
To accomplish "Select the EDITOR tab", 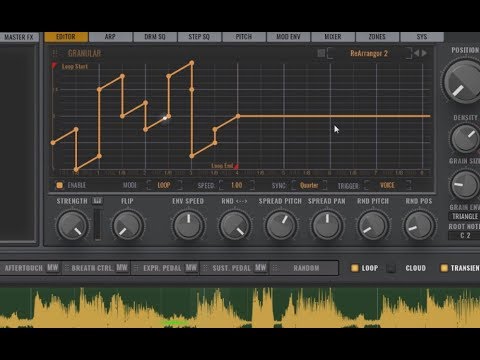I will coord(66,37).
